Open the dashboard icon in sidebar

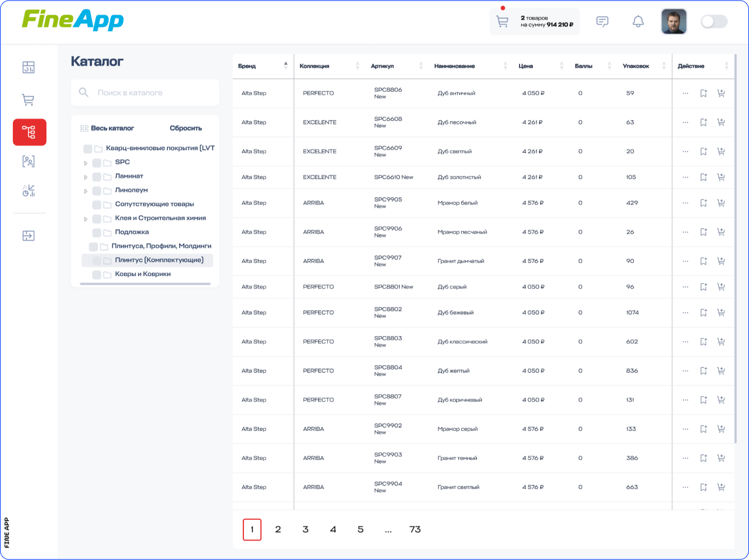pos(28,67)
